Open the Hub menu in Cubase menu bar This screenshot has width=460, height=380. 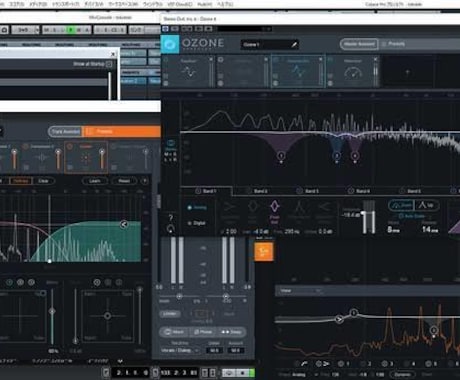(205, 4)
